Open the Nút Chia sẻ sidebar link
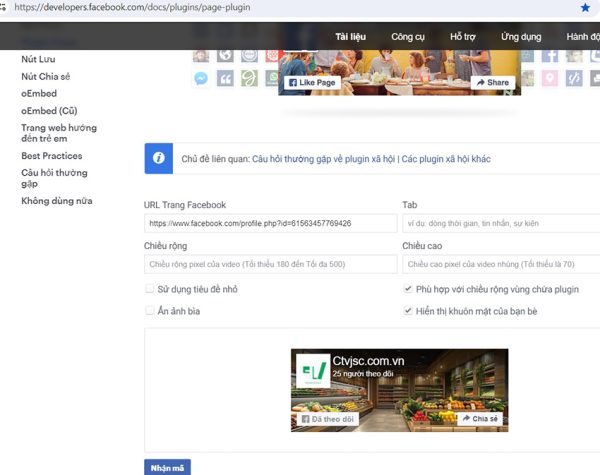The width and height of the screenshot is (600, 475). [46, 77]
